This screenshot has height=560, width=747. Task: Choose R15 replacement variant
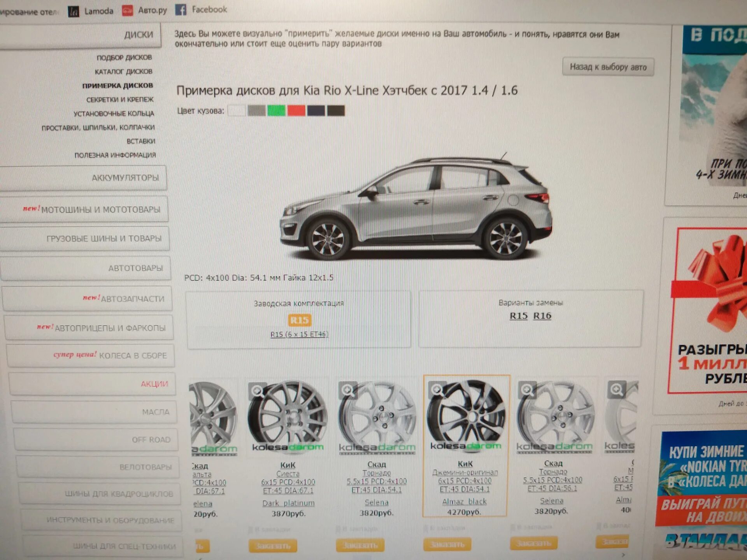click(x=519, y=316)
